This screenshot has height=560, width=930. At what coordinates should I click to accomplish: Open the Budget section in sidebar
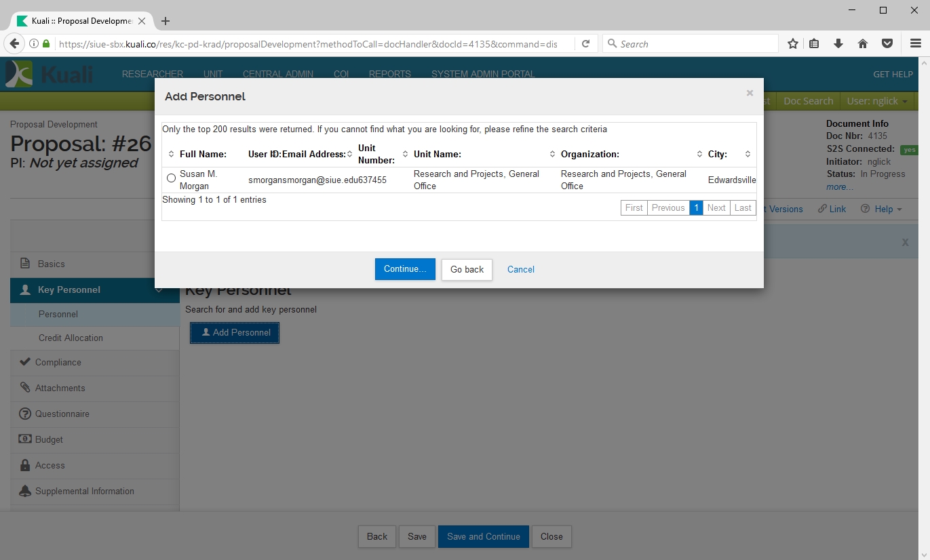pos(49,440)
